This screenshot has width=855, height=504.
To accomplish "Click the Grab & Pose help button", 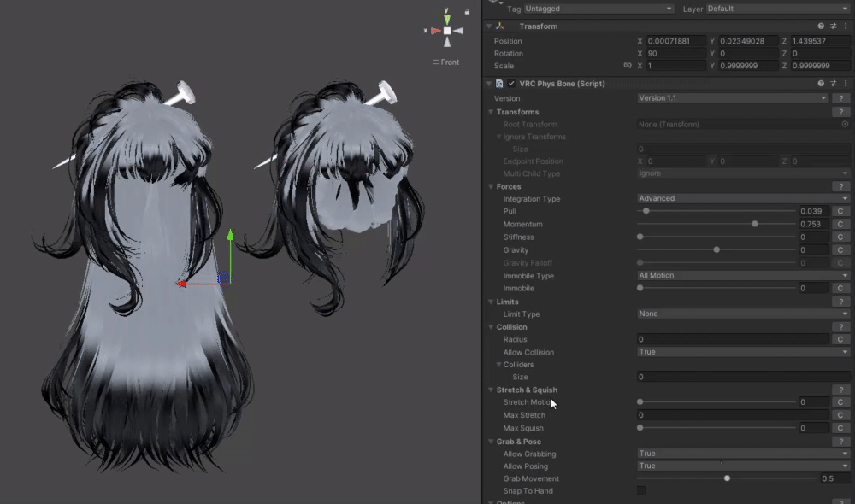I will click(x=840, y=442).
